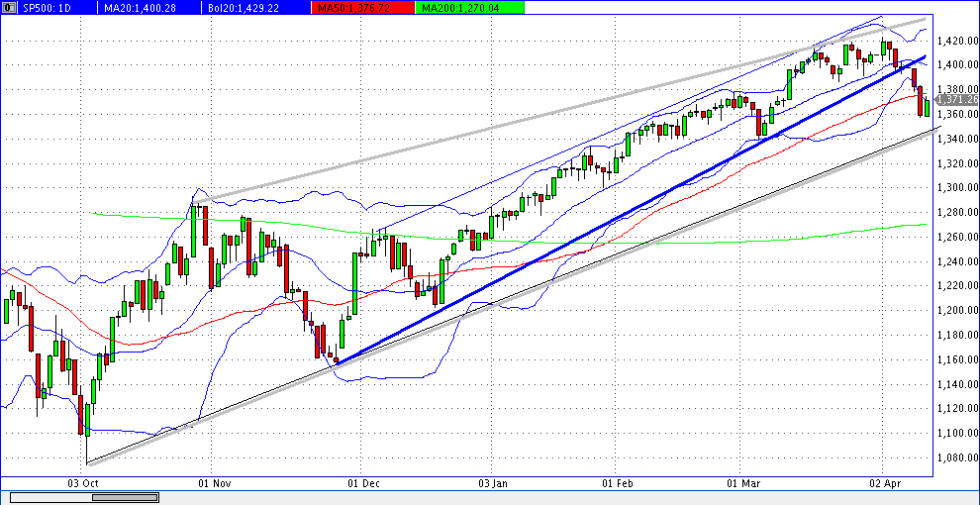Click the 03 Jan date label
This screenshot has width=980, height=505.
[x=493, y=483]
